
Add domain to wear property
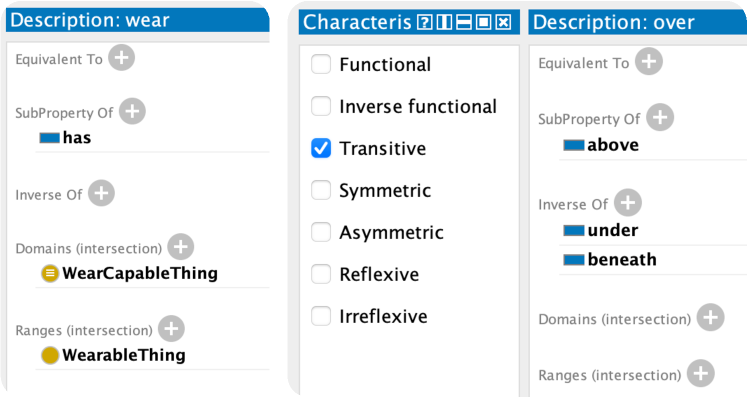[181, 247]
